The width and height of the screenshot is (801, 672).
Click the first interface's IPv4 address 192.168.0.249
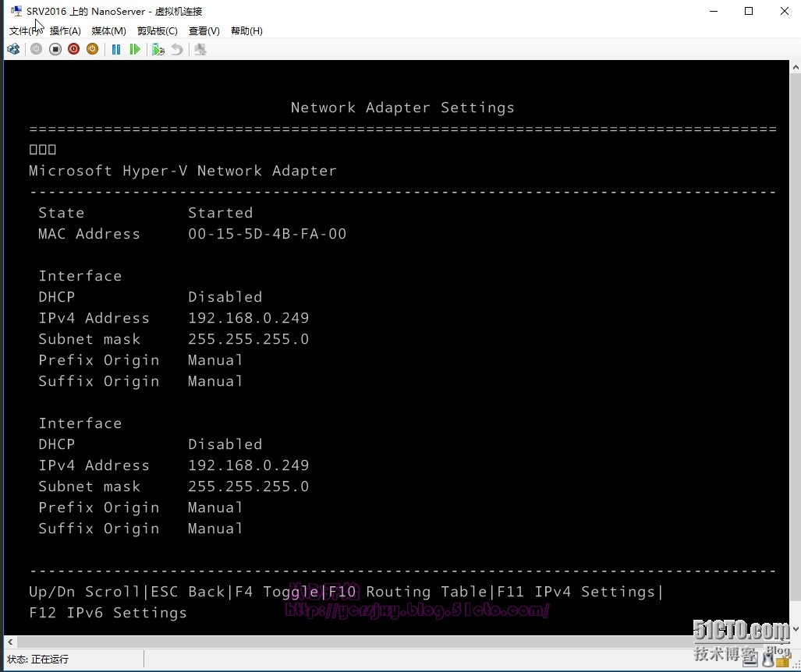(x=248, y=318)
